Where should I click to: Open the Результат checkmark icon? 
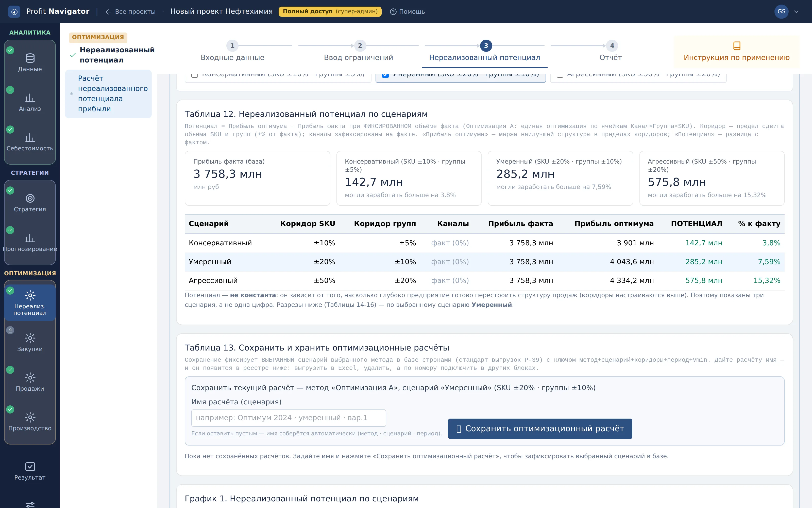click(30, 466)
